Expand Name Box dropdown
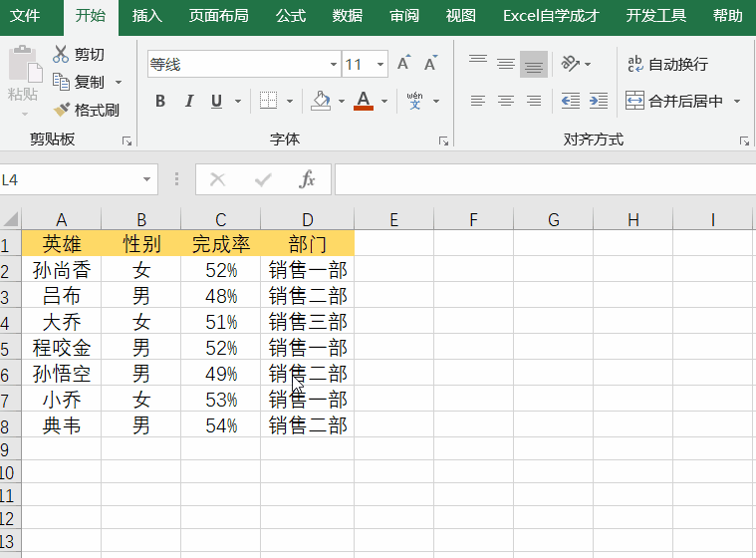This screenshot has width=756, height=558. tap(146, 179)
